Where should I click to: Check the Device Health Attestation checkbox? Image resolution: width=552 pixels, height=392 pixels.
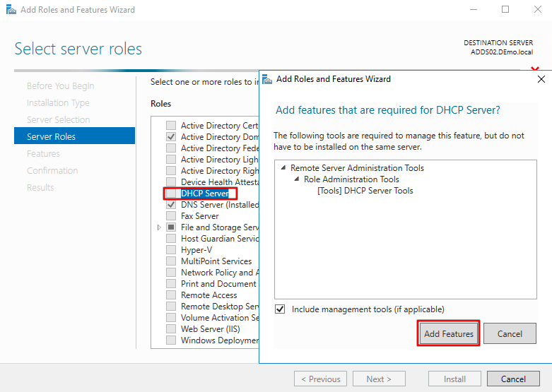(x=171, y=182)
